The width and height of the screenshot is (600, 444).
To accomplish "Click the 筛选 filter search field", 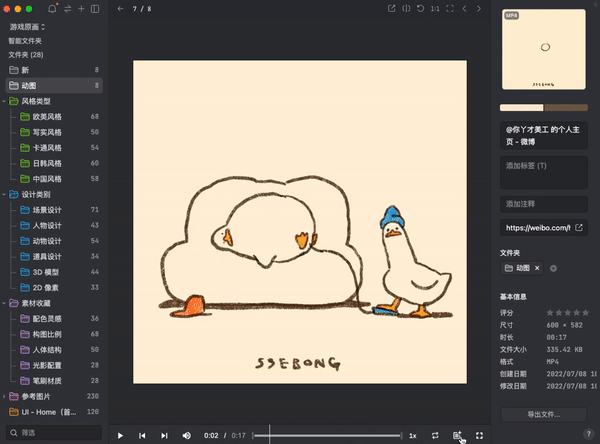I will coord(54,433).
